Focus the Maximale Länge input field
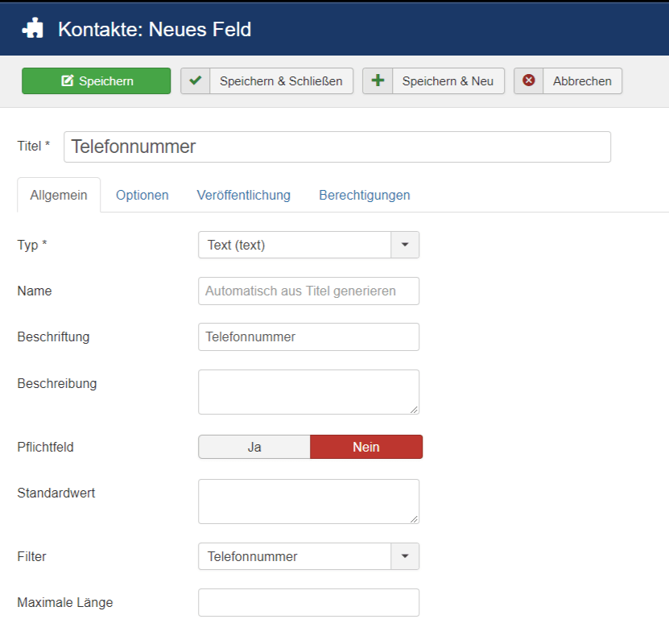 pos(308,603)
